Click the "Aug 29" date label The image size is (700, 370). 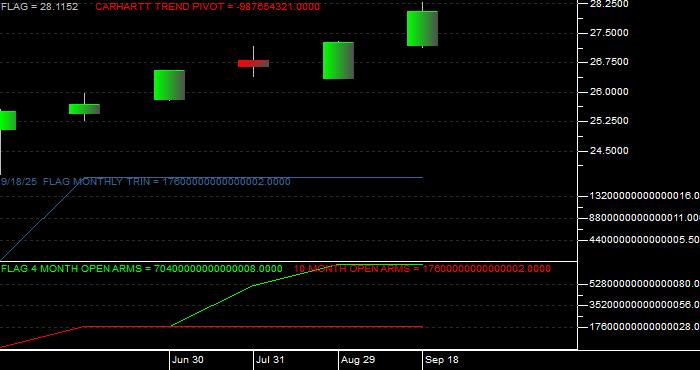358,360
